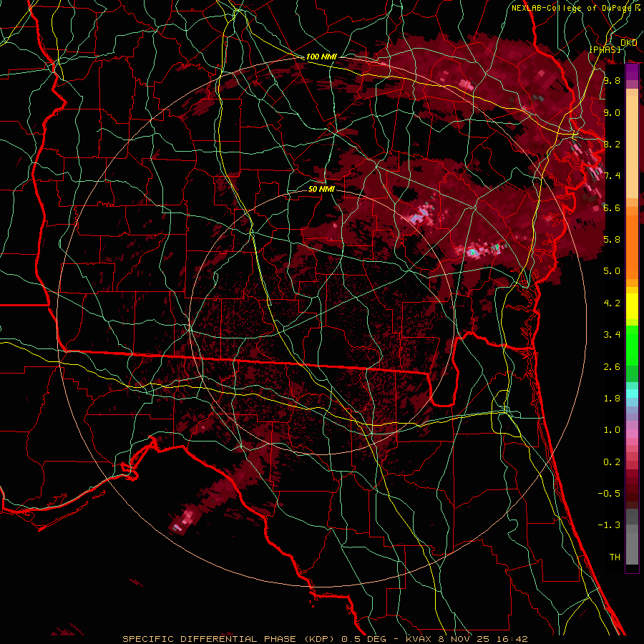Click the 8 NOV 25 16:42 timestamp
This screenshot has height=644, width=644.
[484, 639]
